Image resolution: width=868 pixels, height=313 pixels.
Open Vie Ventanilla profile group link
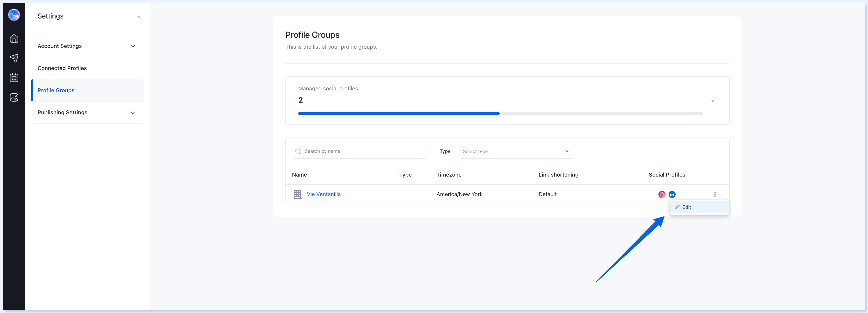coord(323,194)
